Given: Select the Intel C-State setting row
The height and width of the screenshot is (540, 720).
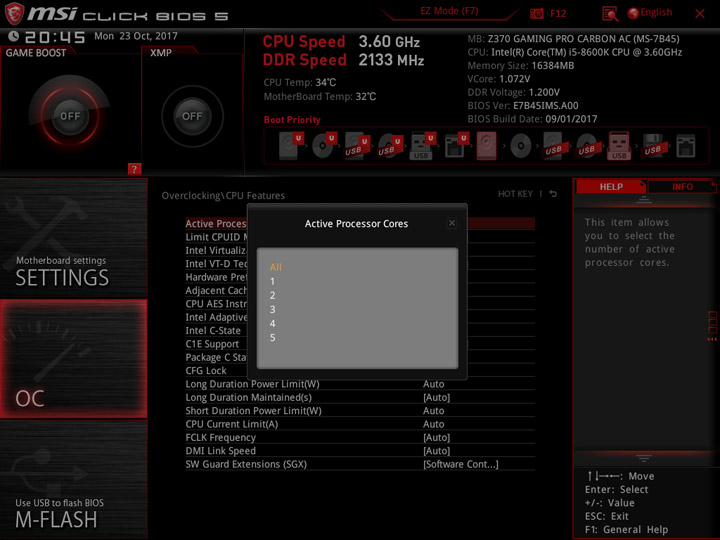Looking at the screenshot, I should (x=360, y=331).
